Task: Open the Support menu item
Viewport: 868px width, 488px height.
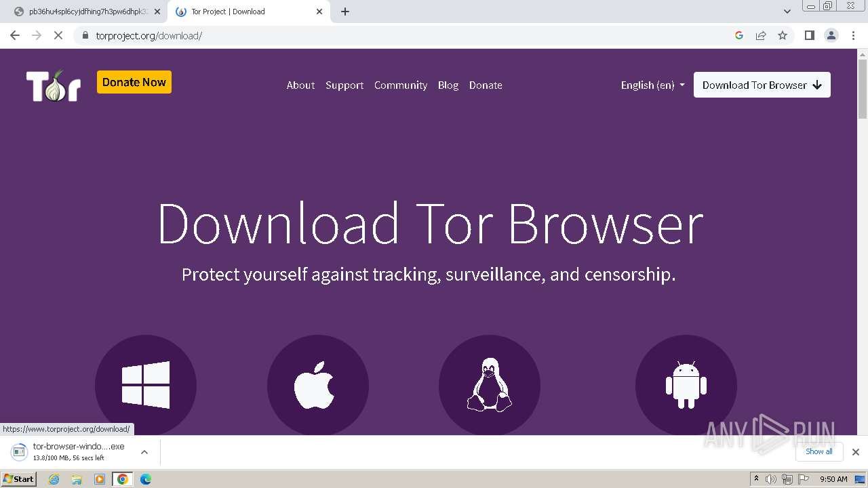Action: click(344, 85)
